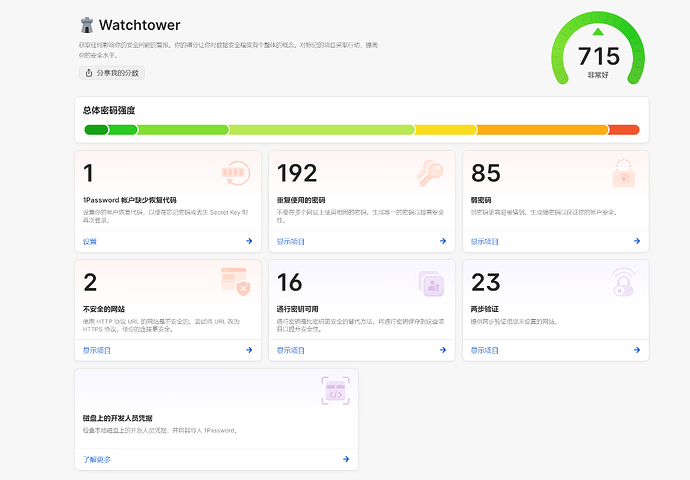690x480 pixels.
Task: Click the code bracket icon on developer credentials card
Action: [x=335, y=391]
